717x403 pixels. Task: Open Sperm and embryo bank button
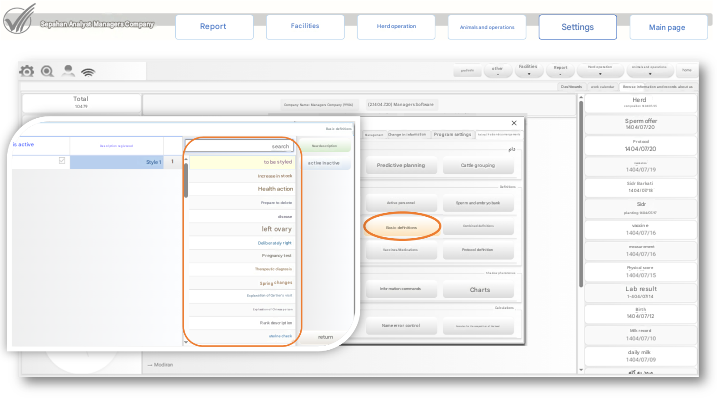[478, 203]
